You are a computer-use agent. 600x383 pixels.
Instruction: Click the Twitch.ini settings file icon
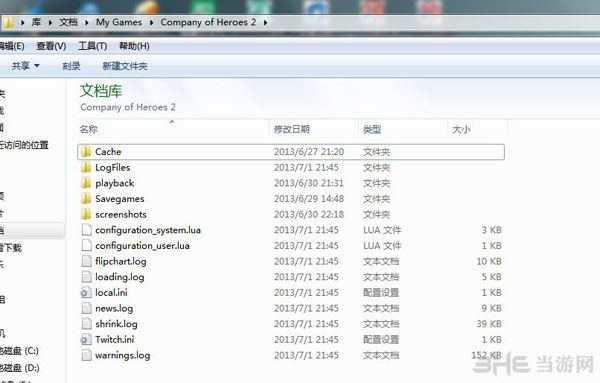point(86,340)
